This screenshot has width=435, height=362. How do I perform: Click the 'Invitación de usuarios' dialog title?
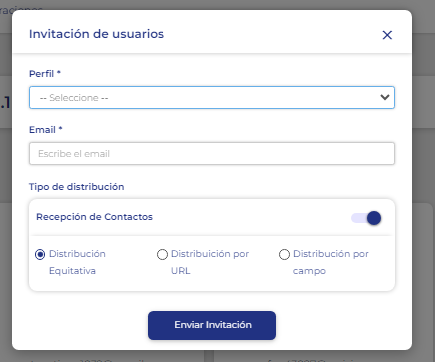pos(96,34)
